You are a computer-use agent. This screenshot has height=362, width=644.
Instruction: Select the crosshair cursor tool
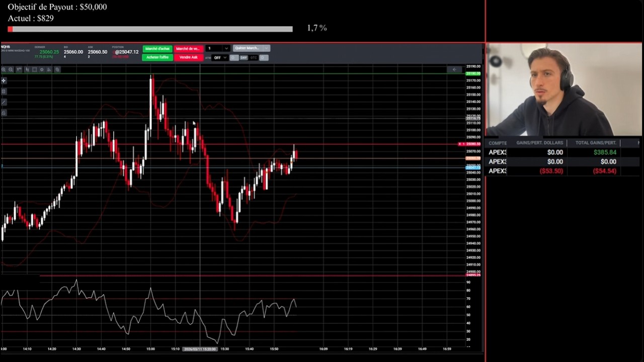(x=4, y=80)
